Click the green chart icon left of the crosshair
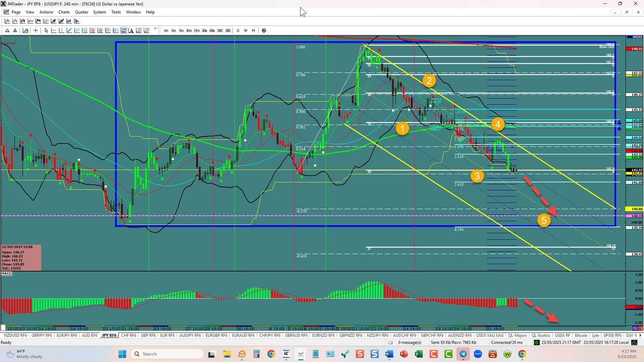 coord(25,30)
